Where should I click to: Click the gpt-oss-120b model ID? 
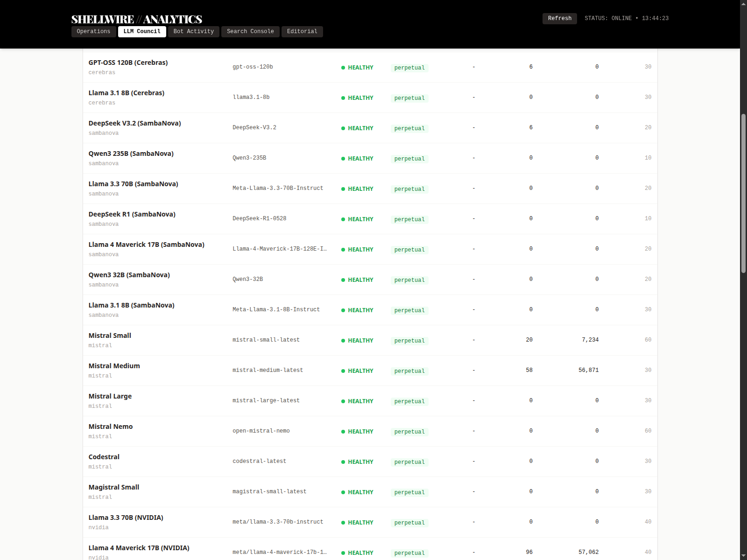[x=253, y=67]
